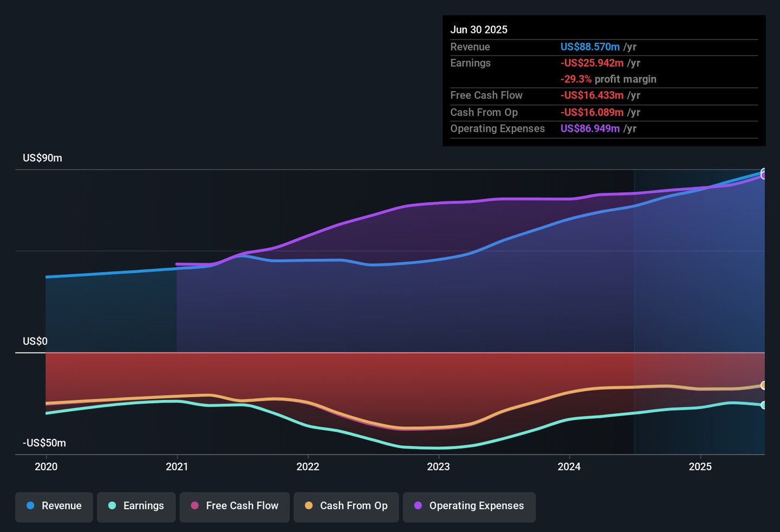Click the orange Cash From Op endpoint marker

click(763, 385)
